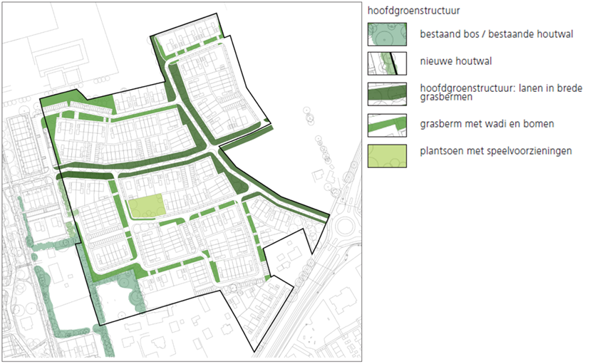Click the 'grasberm met wadi en bomen' swatch
Image resolution: width=590 pixels, height=364 pixels.
[387, 125]
